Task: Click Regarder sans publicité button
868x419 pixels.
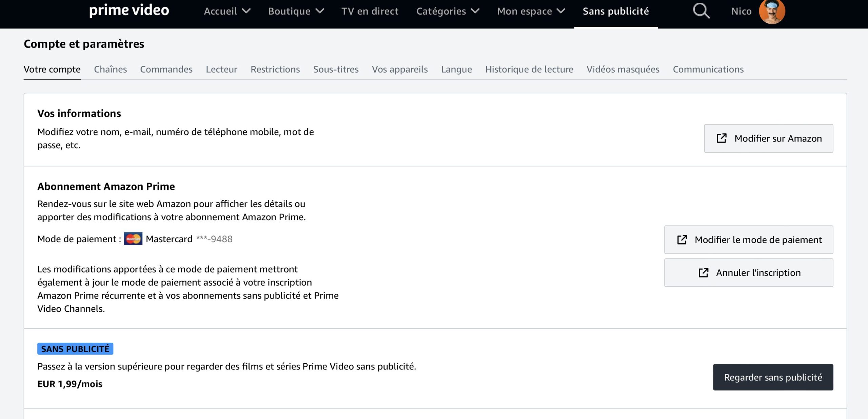Action: (x=773, y=377)
